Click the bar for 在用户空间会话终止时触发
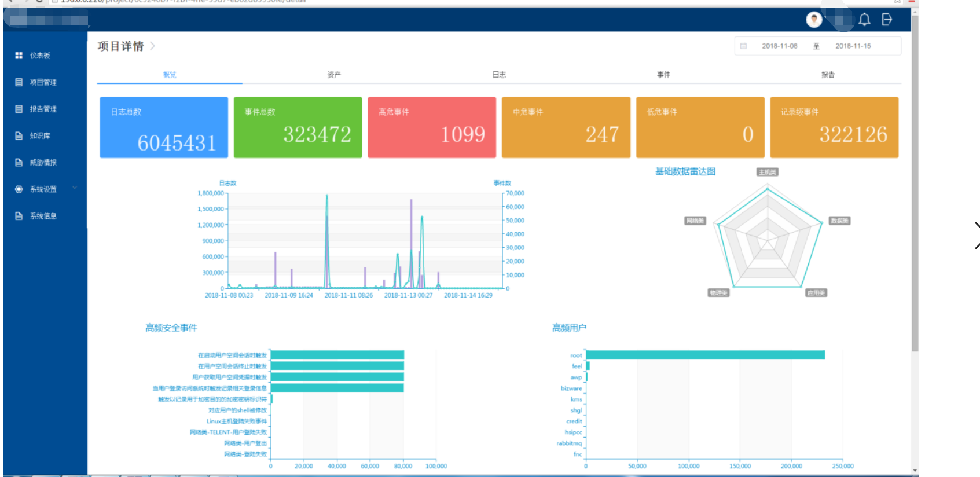Screen dimensions: 980x477 click(x=337, y=366)
